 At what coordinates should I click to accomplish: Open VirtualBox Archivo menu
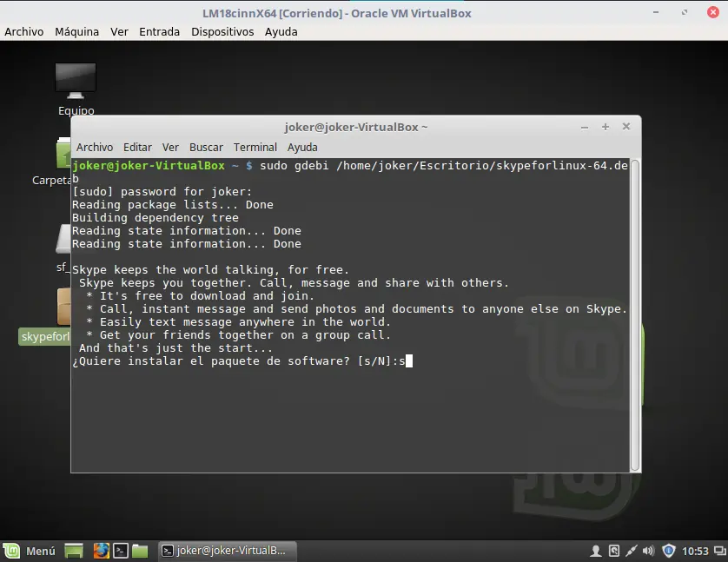click(x=24, y=31)
